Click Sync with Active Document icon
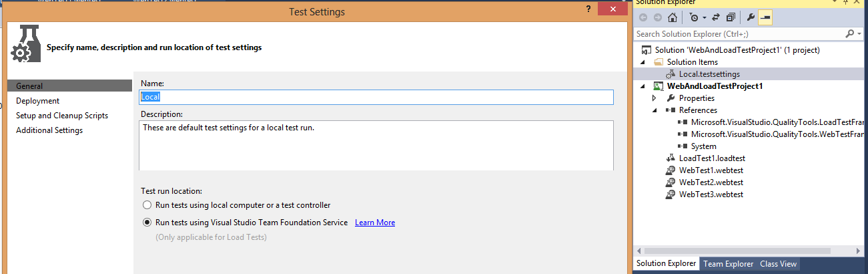 (x=715, y=17)
